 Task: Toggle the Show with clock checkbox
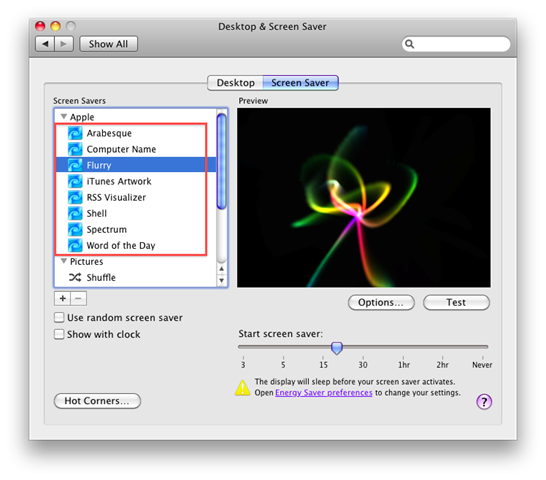click(59, 334)
